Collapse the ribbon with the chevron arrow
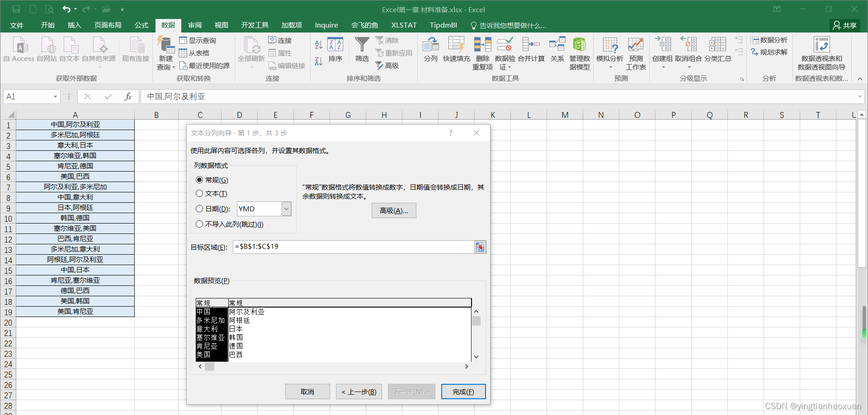The image size is (868, 415). 860,79
